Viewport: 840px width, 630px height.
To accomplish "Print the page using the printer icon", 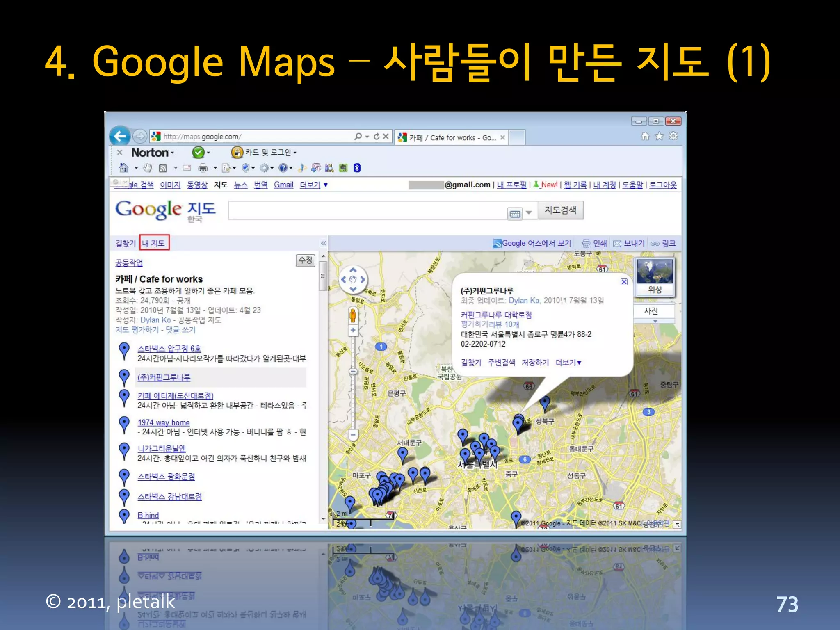I will 203,168.
